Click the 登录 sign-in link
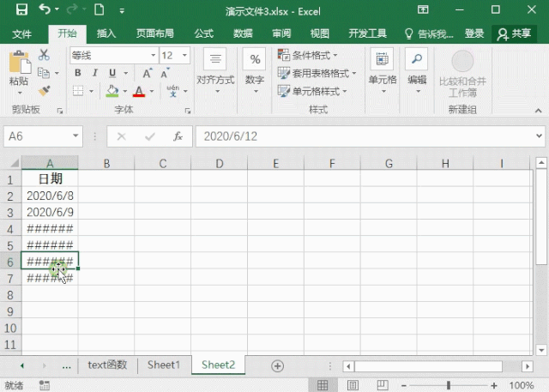Viewport: 549px width, 392px height. [x=474, y=33]
